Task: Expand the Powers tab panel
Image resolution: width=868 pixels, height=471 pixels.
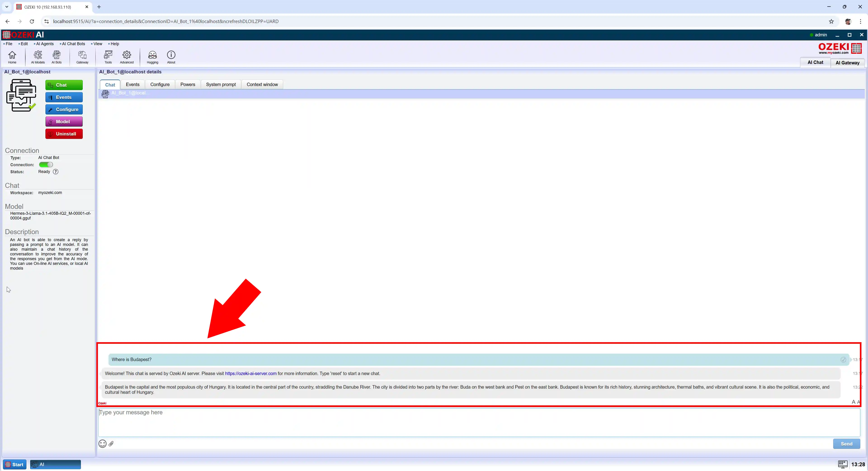Action: pos(187,84)
